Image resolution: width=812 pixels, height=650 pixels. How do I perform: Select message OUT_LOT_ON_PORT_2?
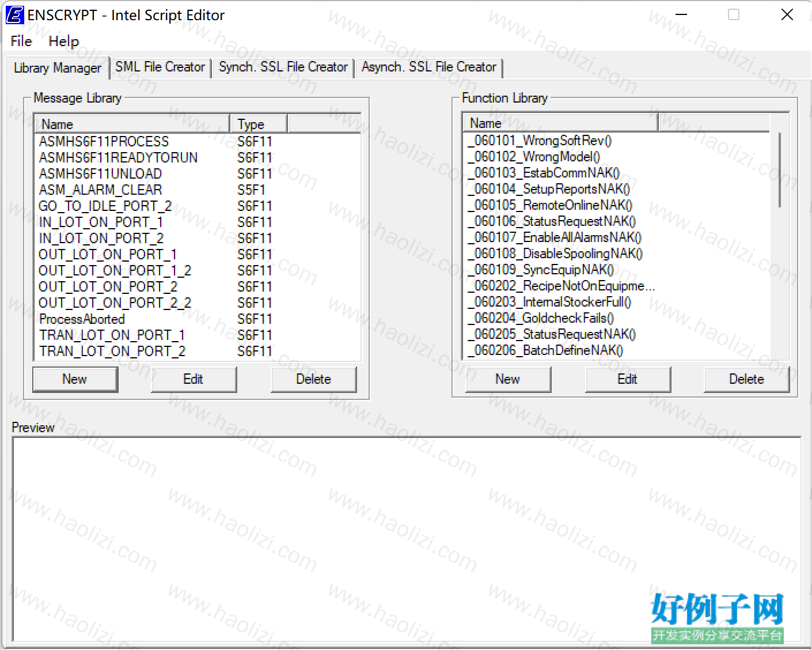point(108,287)
